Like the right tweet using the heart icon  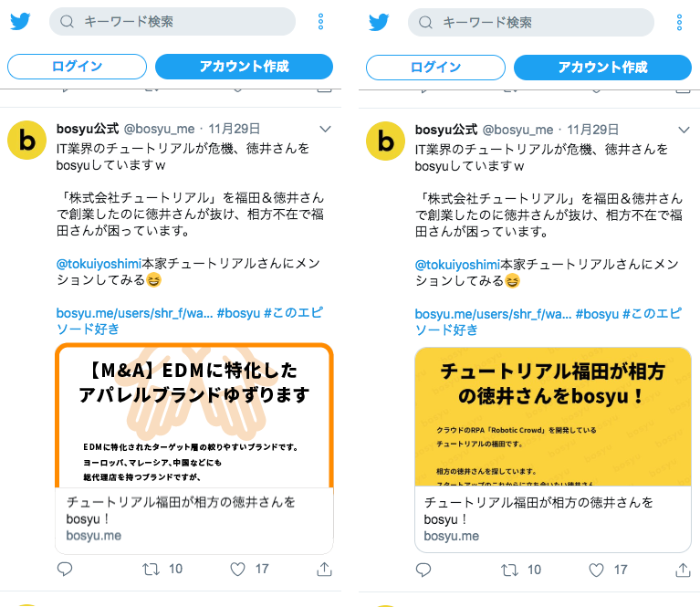(596, 570)
